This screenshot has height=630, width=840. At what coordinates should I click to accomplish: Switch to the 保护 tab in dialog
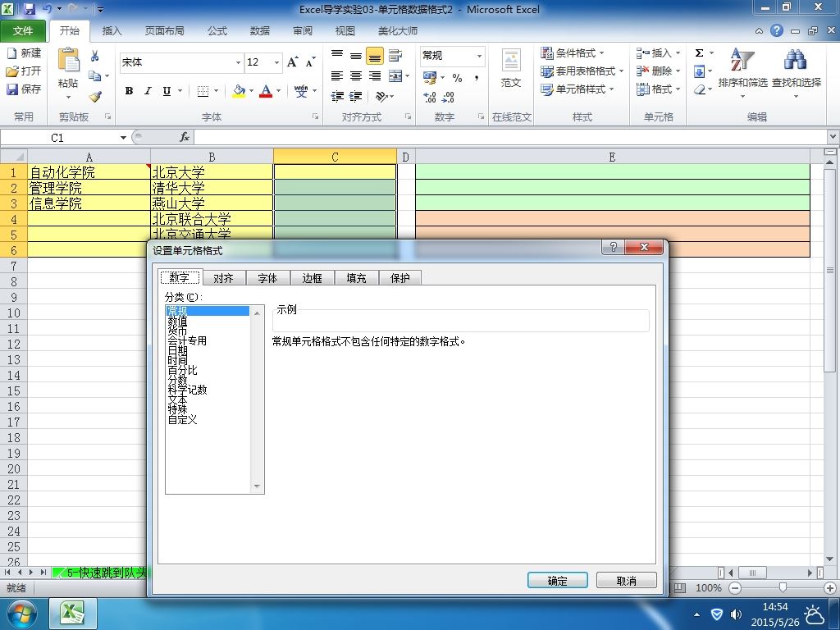click(399, 278)
